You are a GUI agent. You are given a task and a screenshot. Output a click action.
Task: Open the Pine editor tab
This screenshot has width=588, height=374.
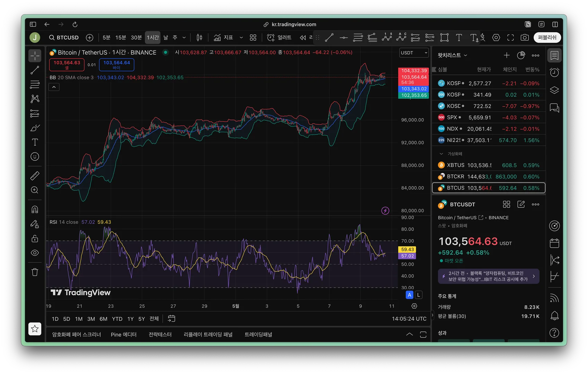[x=124, y=335]
